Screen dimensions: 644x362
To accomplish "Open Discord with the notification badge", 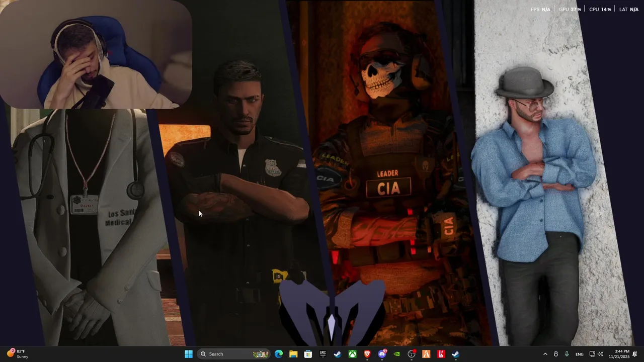I will pyautogui.click(x=382, y=354).
